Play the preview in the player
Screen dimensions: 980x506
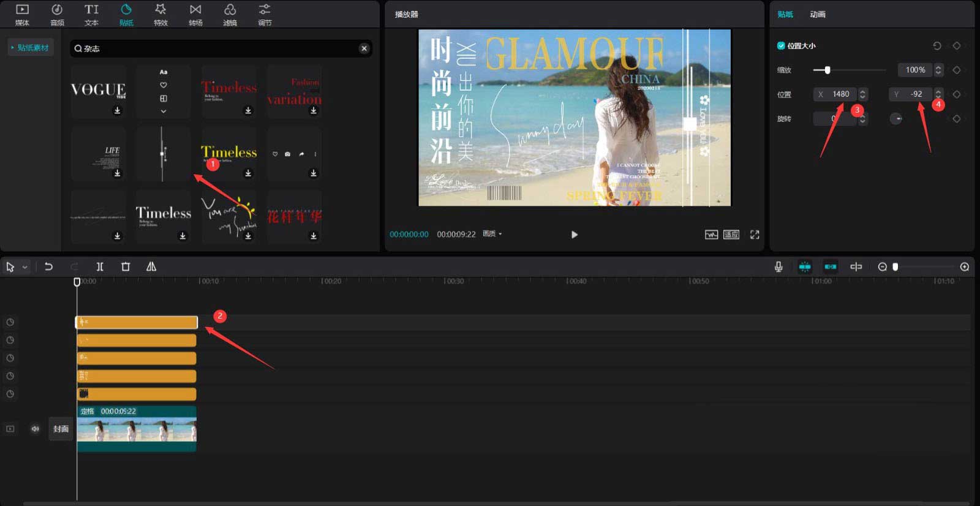pyautogui.click(x=574, y=235)
